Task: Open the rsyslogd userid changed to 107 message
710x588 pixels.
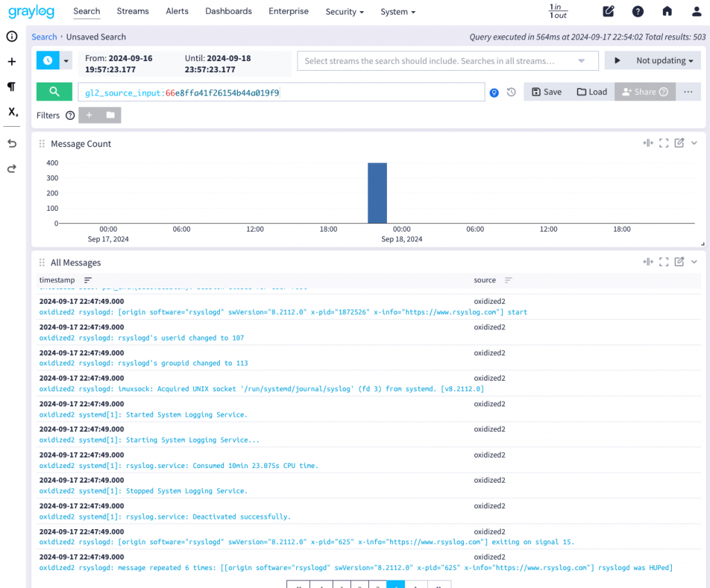Action: point(141,338)
